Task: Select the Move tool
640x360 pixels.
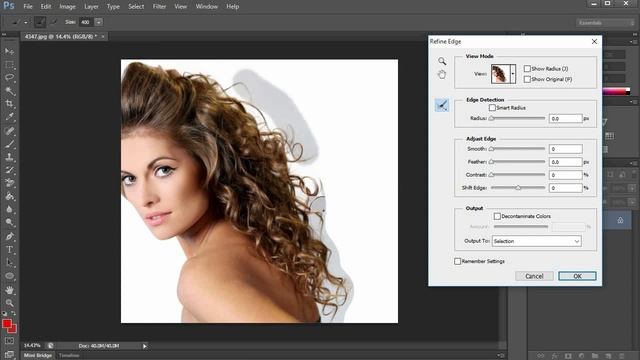Action: (9, 51)
